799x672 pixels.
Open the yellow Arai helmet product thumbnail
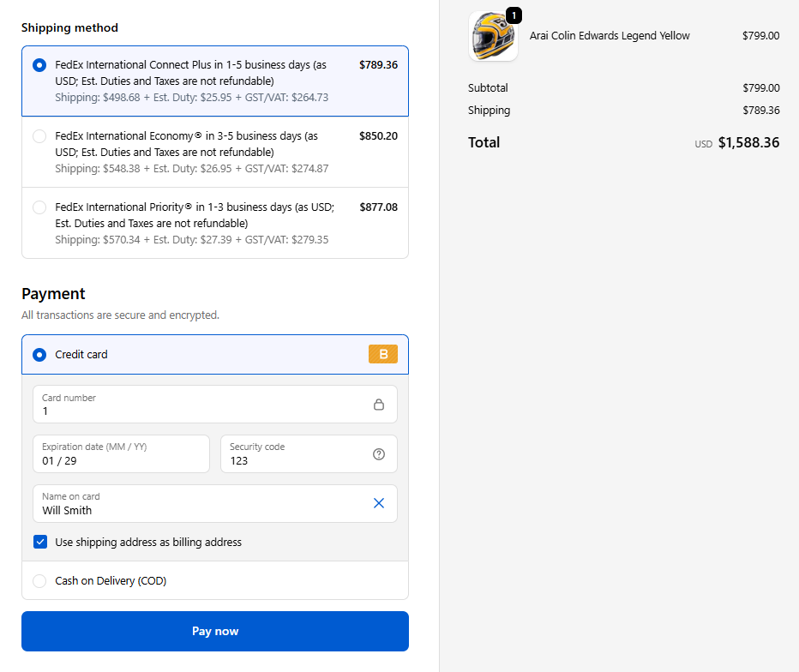coord(493,37)
